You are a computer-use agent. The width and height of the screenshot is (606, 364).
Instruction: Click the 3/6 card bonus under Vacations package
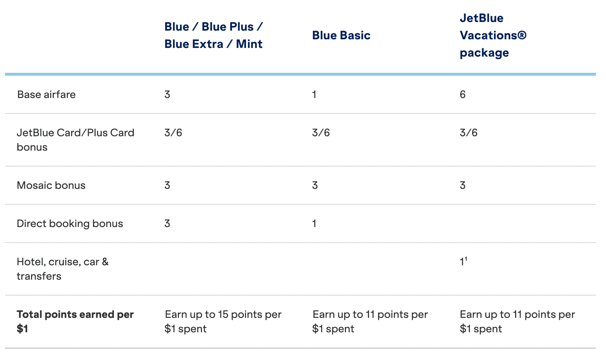pyautogui.click(x=468, y=133)
